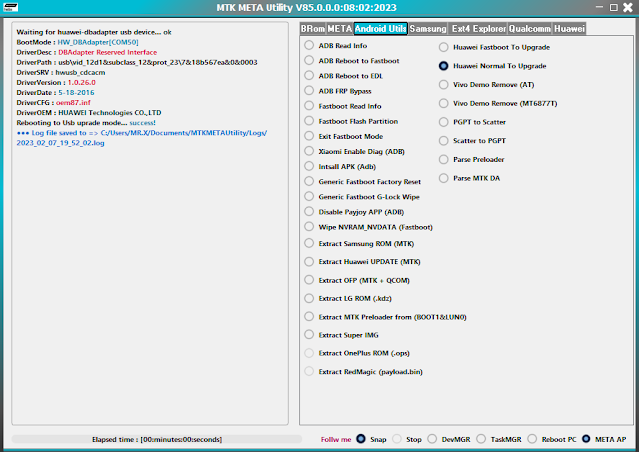The height and width of the screenshot is (452, 639).
Task: Open the Huawei tab
Action: click(x=569, y=29)
